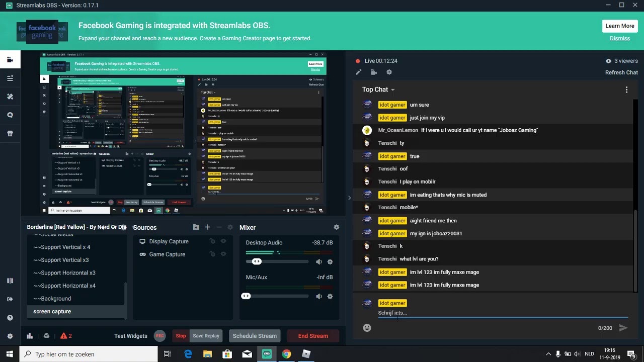Mute Desktop Audio
This screenshot has width=644, height=362.
click(319, 262)
